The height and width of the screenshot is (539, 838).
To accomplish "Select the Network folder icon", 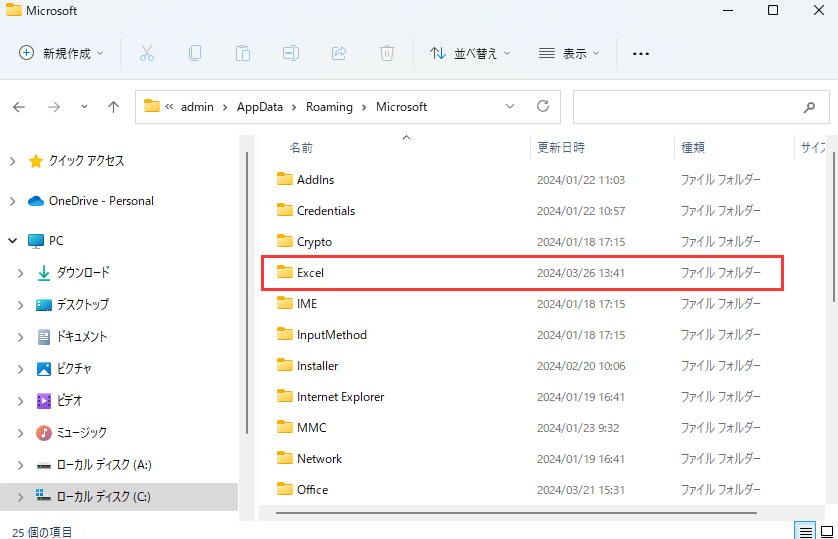I will click(285, 458).
